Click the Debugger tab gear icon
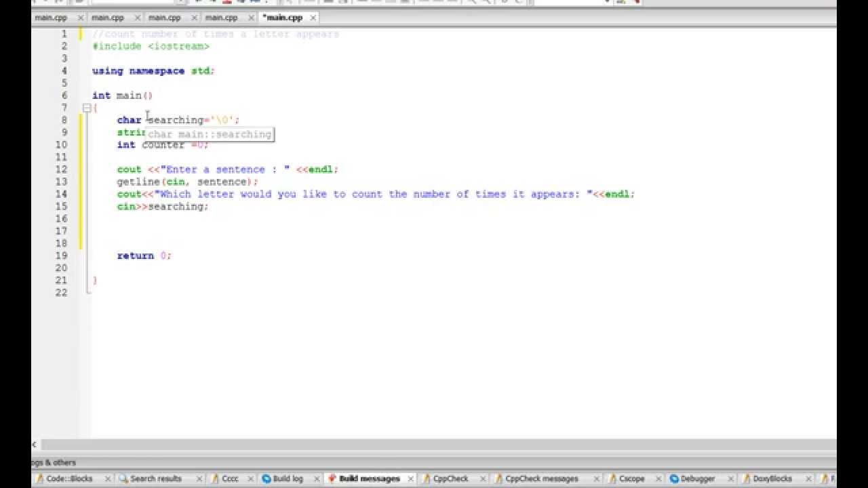868x488 pixels. [x=674, y=479]
